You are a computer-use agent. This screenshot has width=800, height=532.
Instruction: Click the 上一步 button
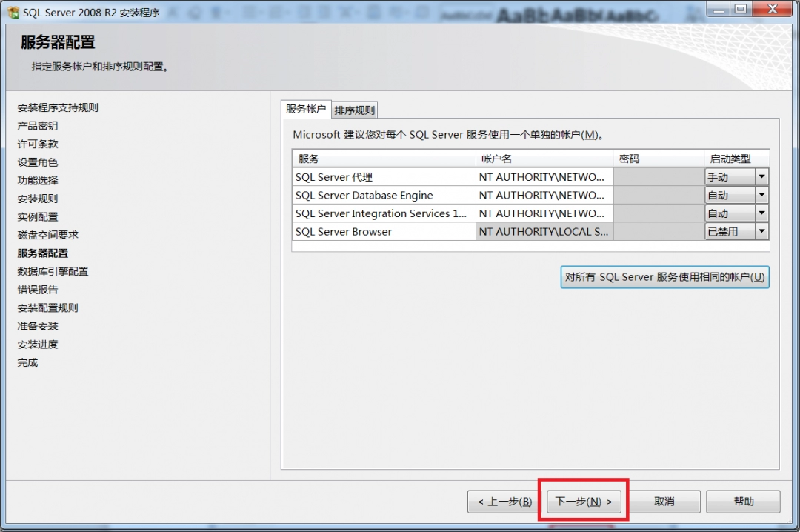(x=504, y=502)
